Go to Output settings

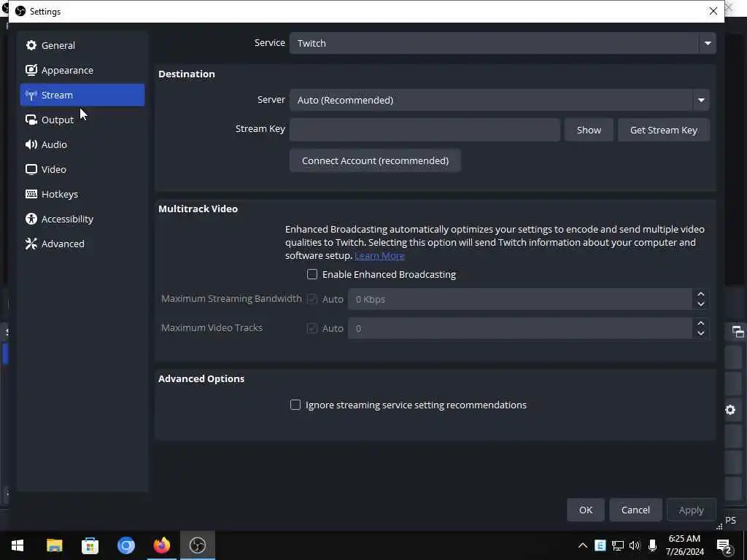pyautogui.click(x=82, y=120)
